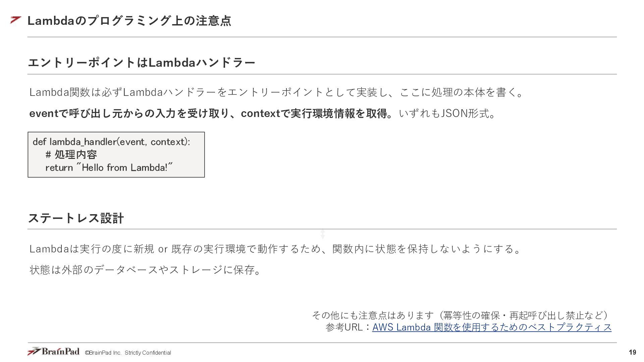Click the 参考URL label

pyautogui.click(x=348, y=327)
